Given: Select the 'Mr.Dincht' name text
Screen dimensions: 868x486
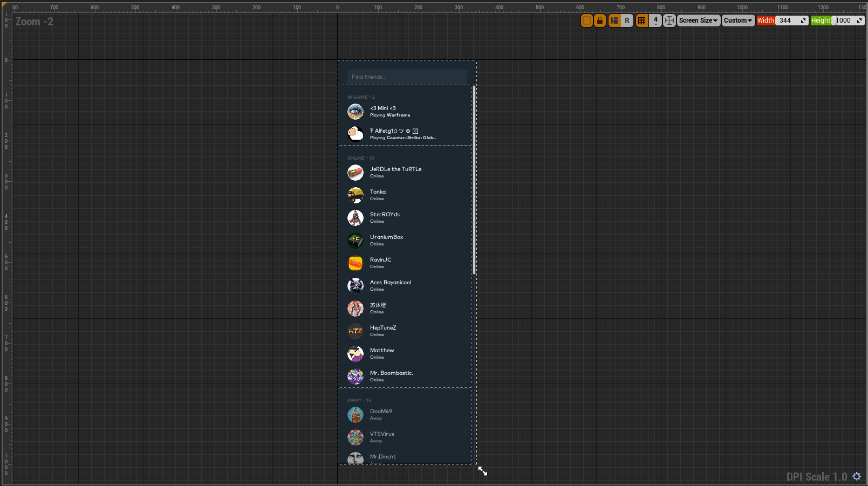Looking at the screenshot, I should tap(382, 456).
